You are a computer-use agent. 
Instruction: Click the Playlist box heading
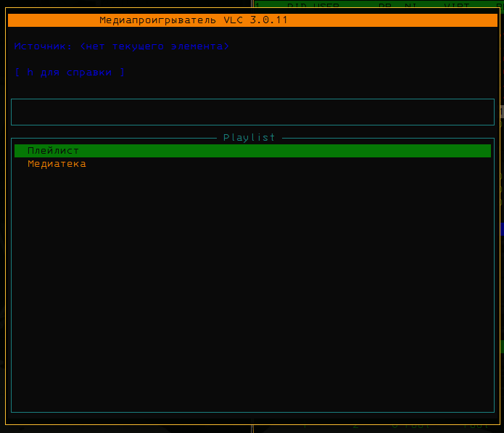249,138
